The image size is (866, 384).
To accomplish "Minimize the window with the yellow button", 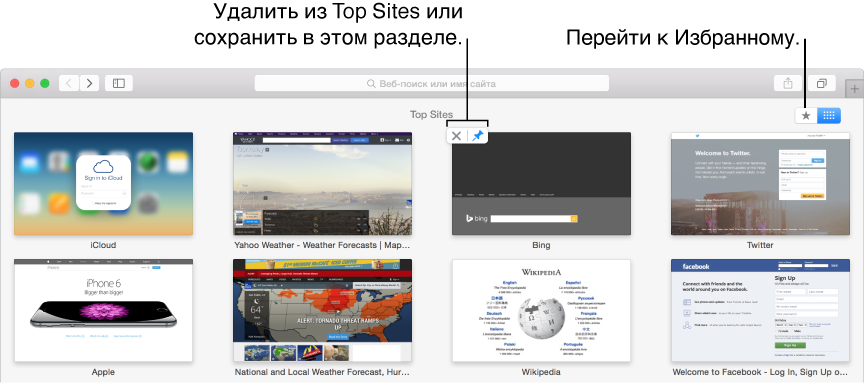I will point(30,83).
